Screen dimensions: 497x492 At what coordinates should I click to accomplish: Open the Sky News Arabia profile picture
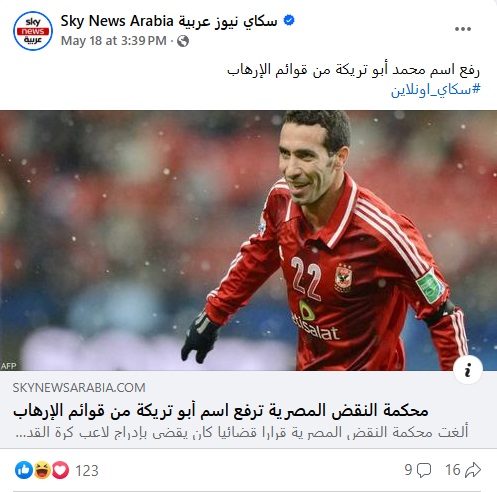33,31
